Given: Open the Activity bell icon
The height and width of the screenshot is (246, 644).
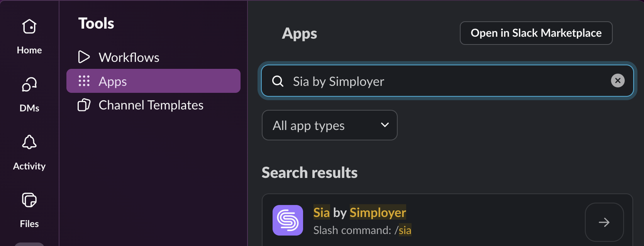Looking at the screenshot, I should point(29,142).
